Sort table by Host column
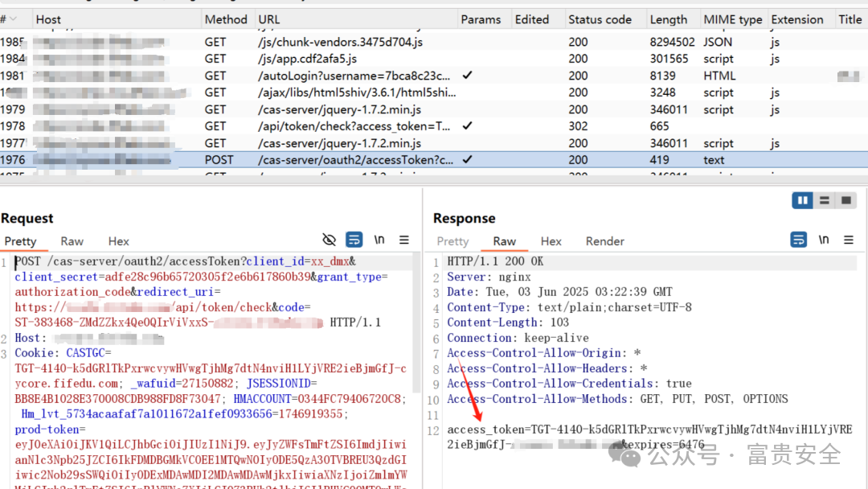This screenshot has width=868, height=489. (48, 19)
